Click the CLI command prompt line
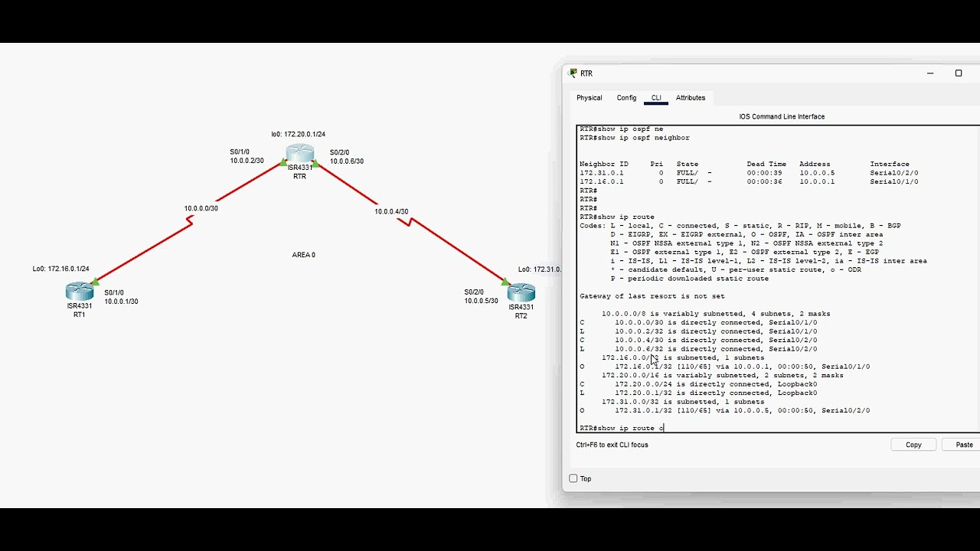Screen dimensions: 980x551 622,429
